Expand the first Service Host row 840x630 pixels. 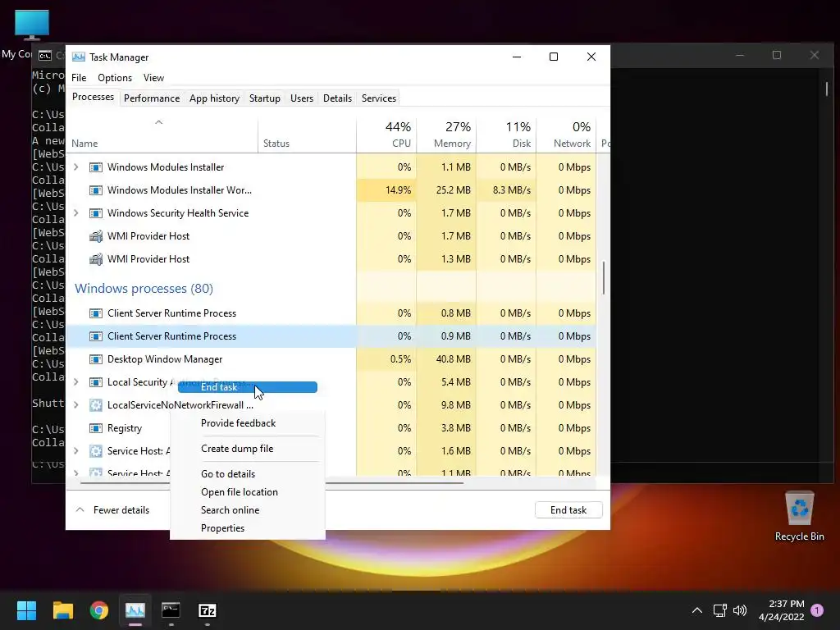coord(76,451)
